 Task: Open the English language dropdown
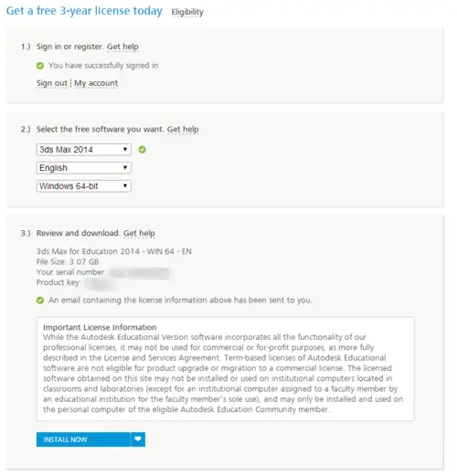click(x=84, y=168)
